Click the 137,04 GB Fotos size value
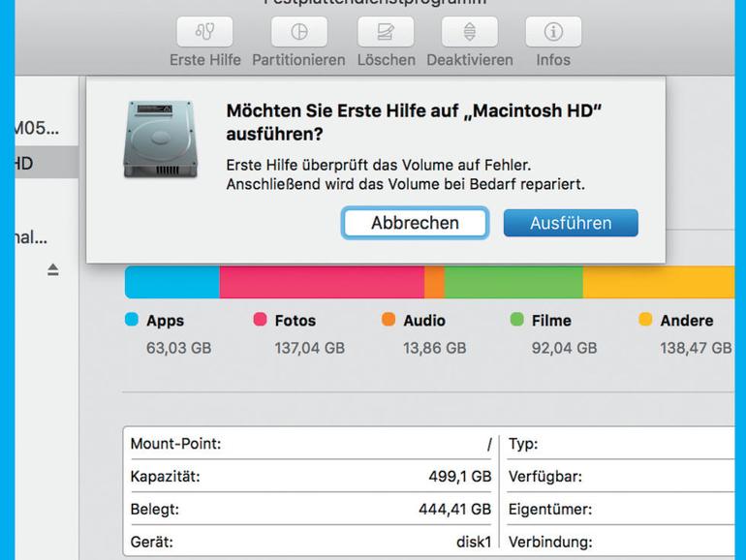The image size is (746, 560). coord(310,348)
